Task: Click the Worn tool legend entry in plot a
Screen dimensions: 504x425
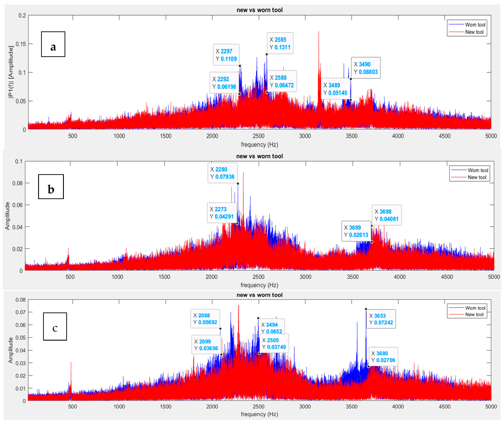Action: (475, 25)
